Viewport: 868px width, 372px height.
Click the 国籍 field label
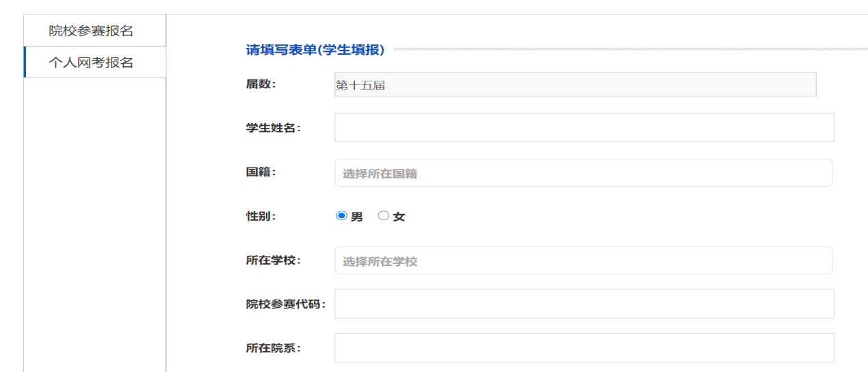(x=261, y=172)
